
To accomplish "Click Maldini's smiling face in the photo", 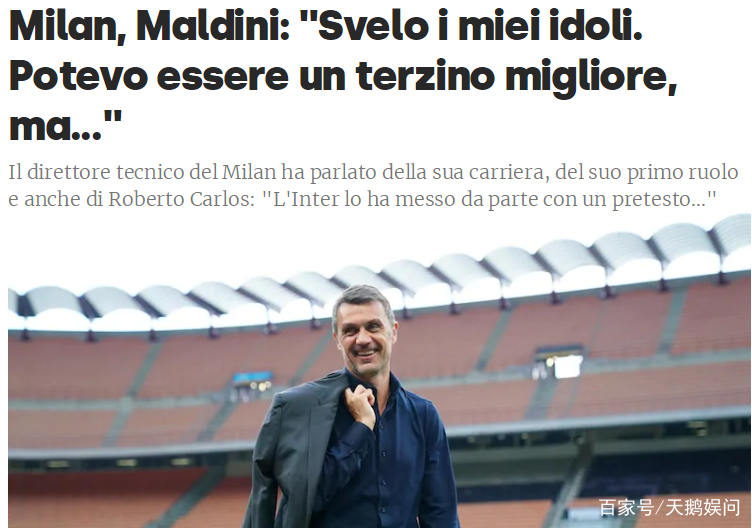I will (x=364, y=337).
